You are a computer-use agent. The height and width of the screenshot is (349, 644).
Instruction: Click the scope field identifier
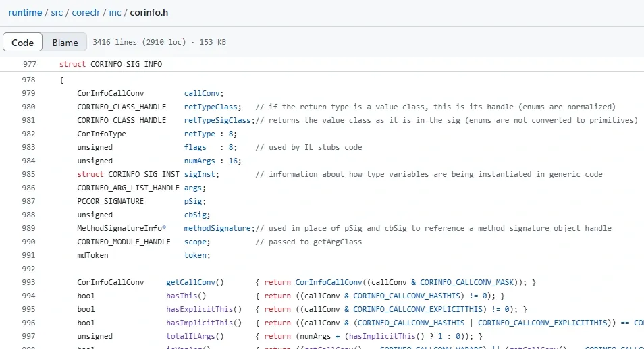[x=195, y=242]
